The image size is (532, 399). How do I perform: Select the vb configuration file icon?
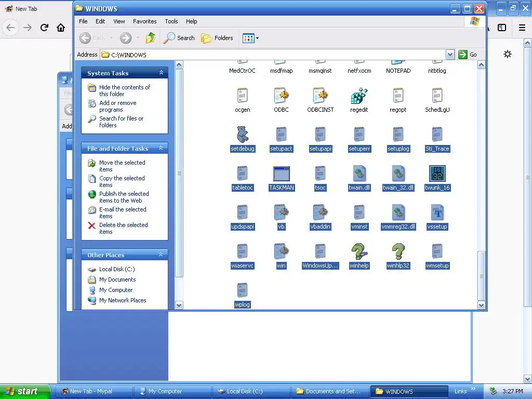pyautogui.click(x=281, y=212)
